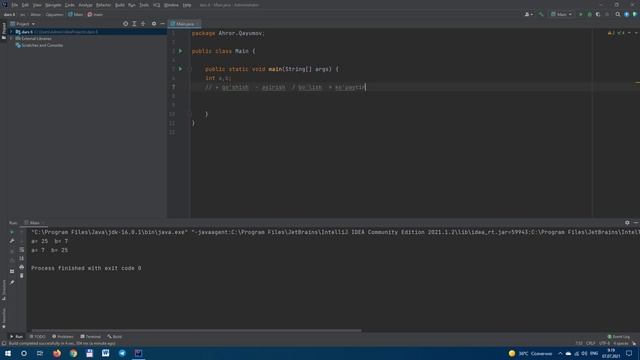The height and width of the screenshot is (360, 640).
Task: Open the Terminal tool window
Action: pos(90,337)
